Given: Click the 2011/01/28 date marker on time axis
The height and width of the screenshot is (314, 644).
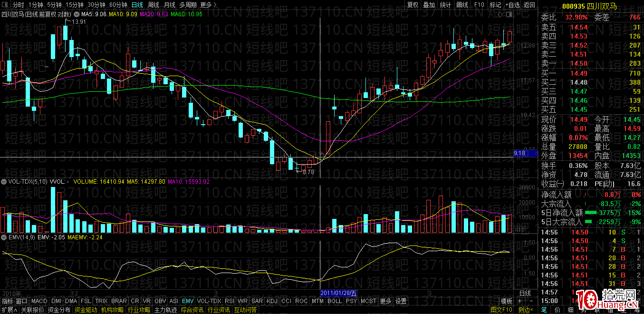Looking at the screenshot, I should coord(338,293).
